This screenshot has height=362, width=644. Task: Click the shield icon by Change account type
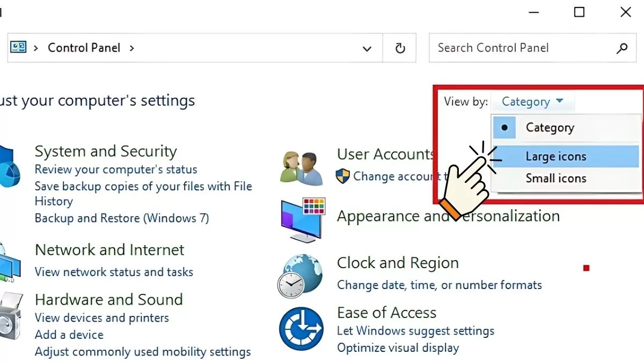[342, 176]
